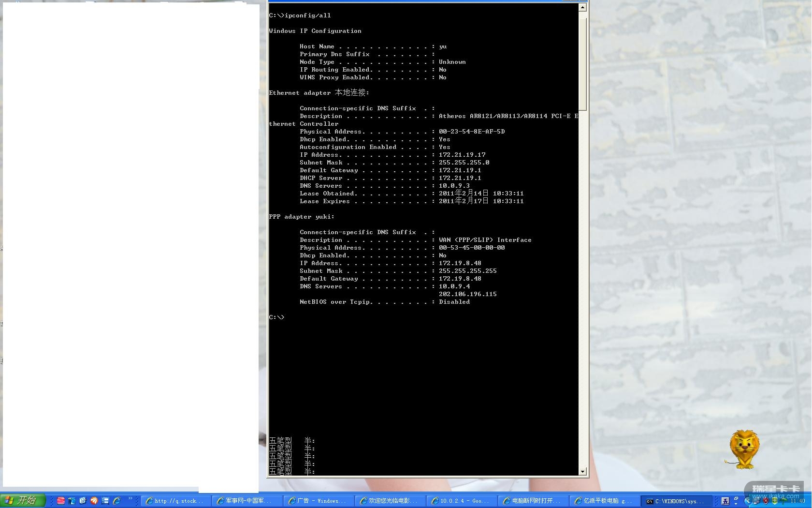Image resolution: width=812 pixels, height=508 pixels.
Task: Click the show desktop list quick launch icon
Action: tap(105, 501)
